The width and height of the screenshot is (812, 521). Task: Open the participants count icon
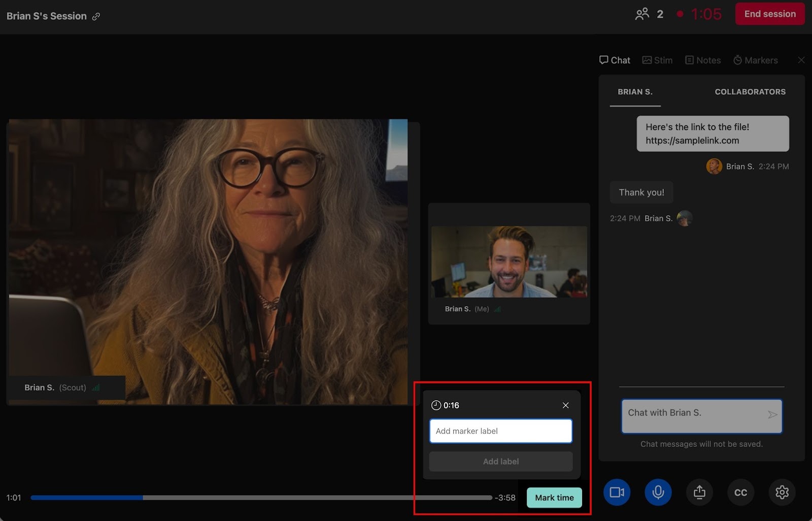point(642,14)
